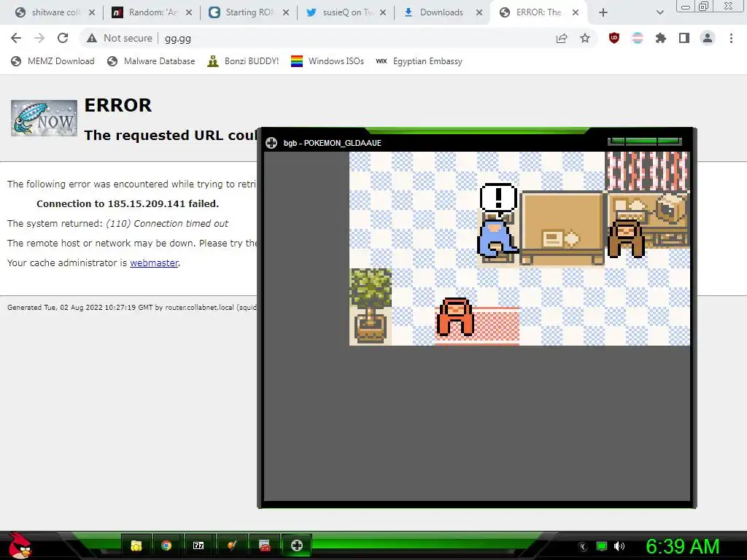Open the Extensions puzzle-piece menu

[661, 38]
